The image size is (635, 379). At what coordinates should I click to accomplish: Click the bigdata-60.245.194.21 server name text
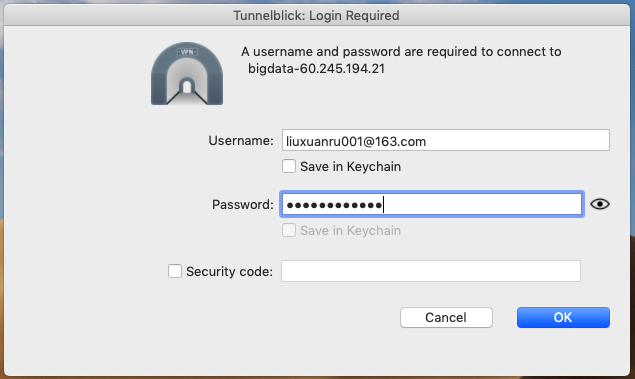[316, 68]
